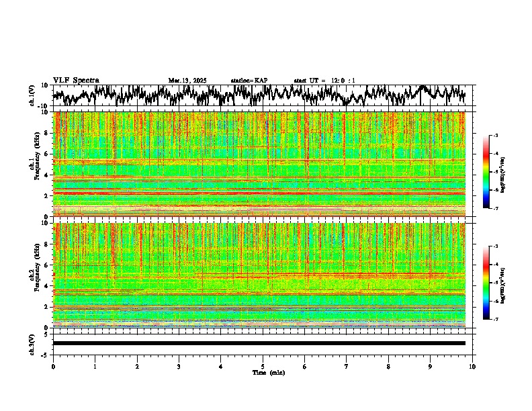Click the solid black ch.3 signal bar
This screenshot has height=411, width=532.
[259, 343]
